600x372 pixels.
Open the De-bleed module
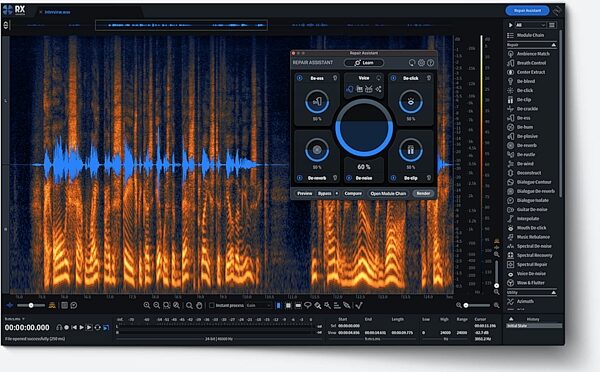(521, 82)
